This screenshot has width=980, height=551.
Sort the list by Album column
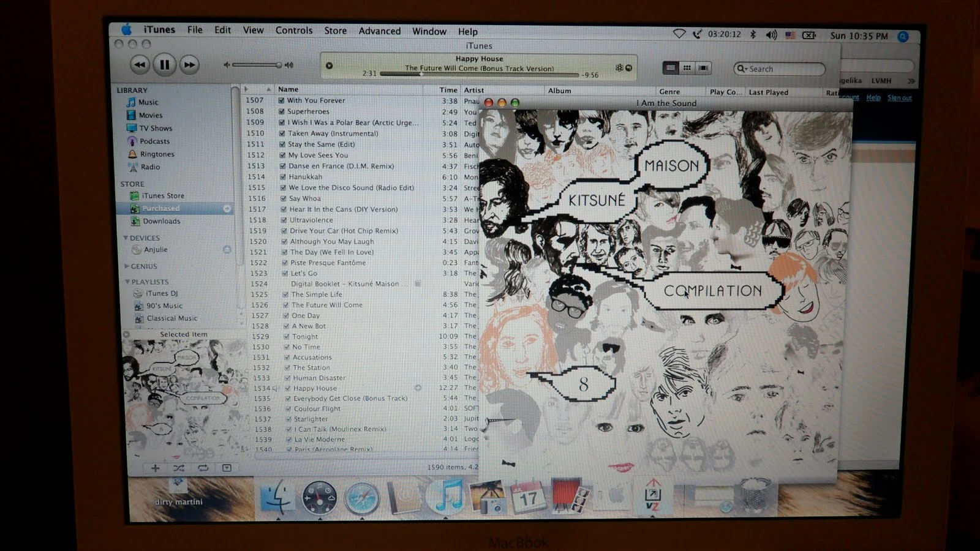pos(600,91)
